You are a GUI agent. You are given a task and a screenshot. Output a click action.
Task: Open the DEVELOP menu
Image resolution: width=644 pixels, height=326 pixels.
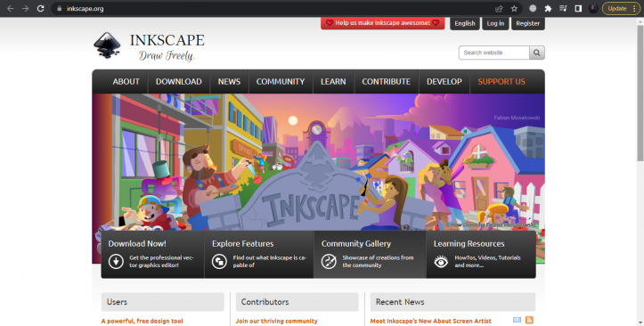tap(444, 82)
